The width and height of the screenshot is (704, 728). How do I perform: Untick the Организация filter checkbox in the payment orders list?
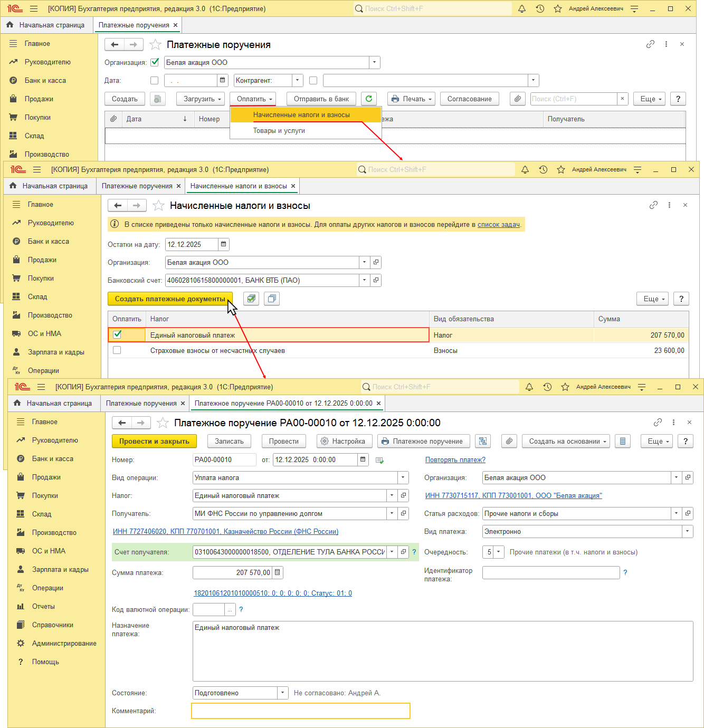[x=155, y=62]
